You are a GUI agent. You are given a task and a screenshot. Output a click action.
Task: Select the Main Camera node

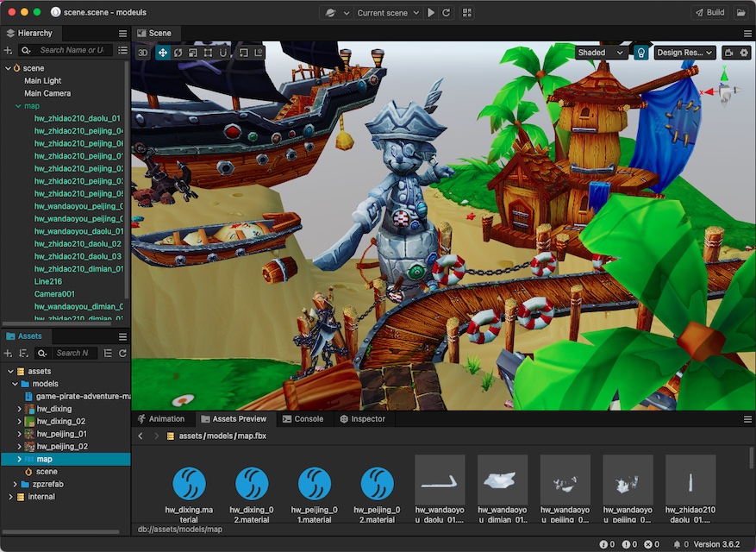(x=47, y=93)
